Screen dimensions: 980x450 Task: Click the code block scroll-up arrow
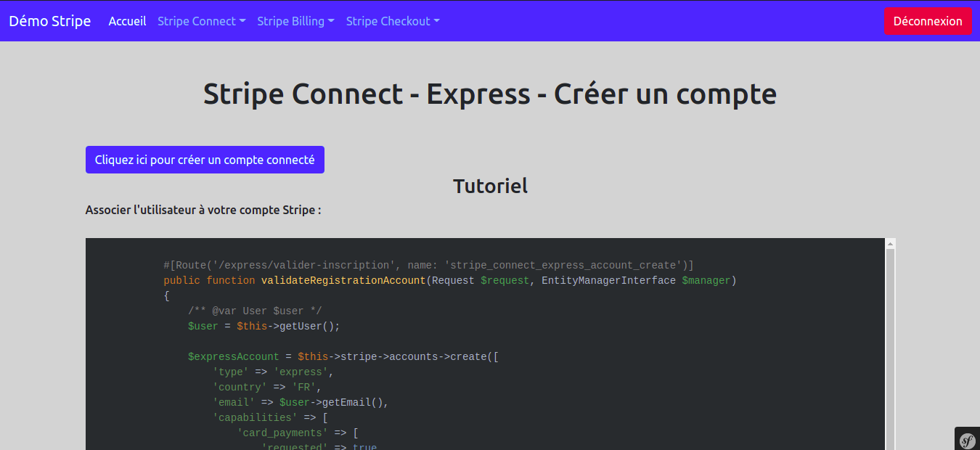891,245
